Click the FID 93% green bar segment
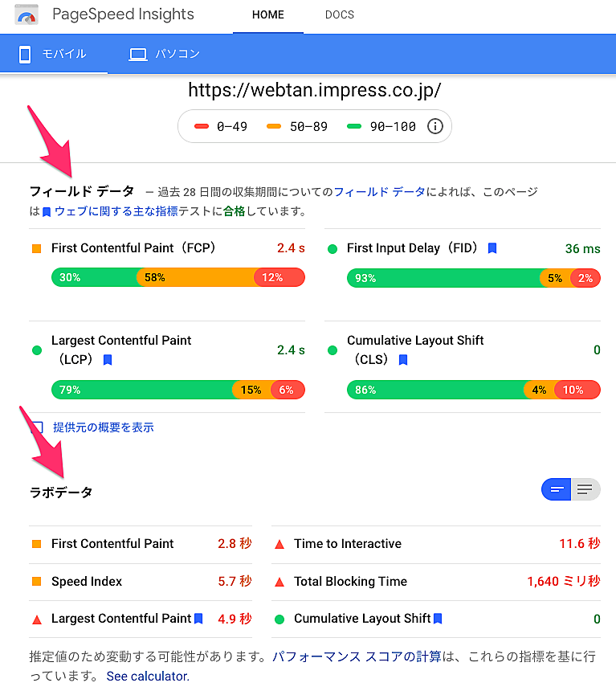Viewport: 616px width, 691px height. (x=443, y=278)
